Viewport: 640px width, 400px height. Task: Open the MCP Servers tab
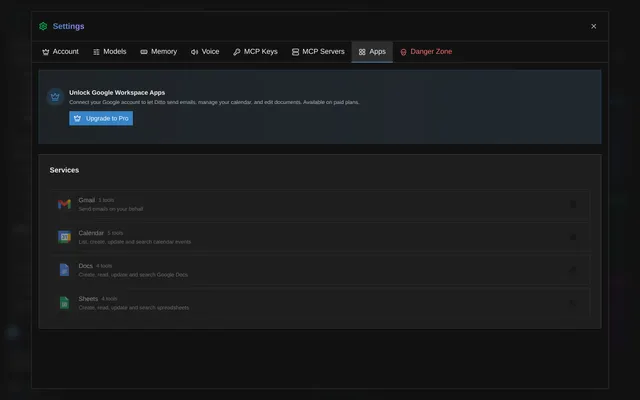pos(318,52)
